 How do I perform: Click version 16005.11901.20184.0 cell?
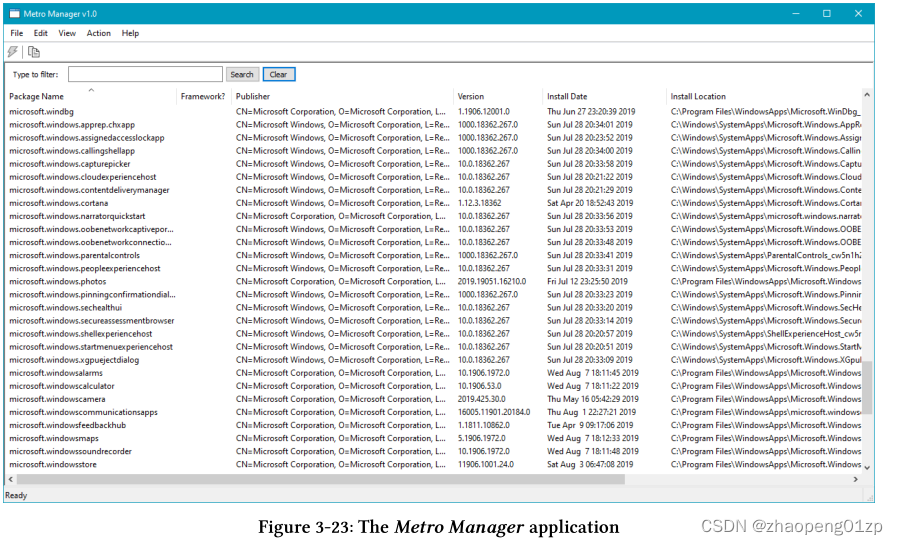[x=494, y=412]
